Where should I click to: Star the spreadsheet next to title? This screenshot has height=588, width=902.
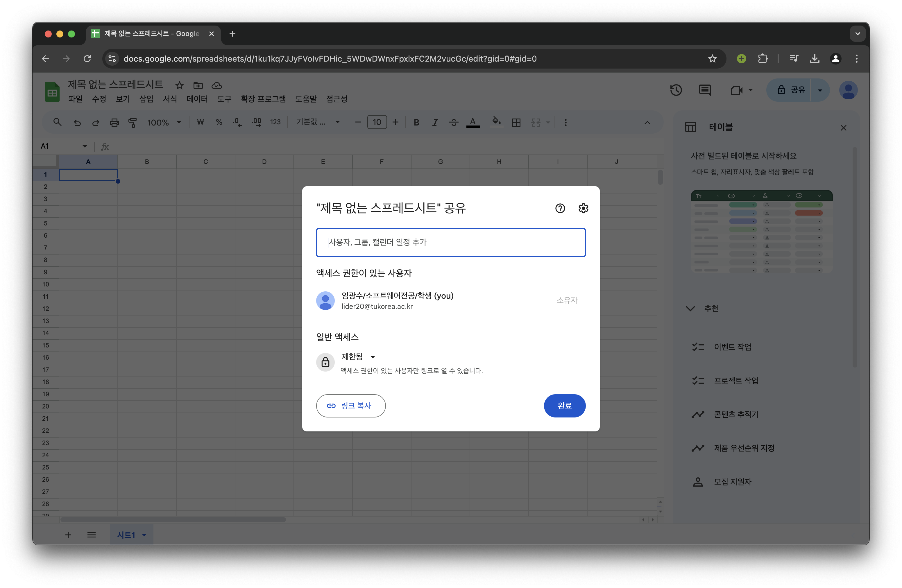(179, 85)
